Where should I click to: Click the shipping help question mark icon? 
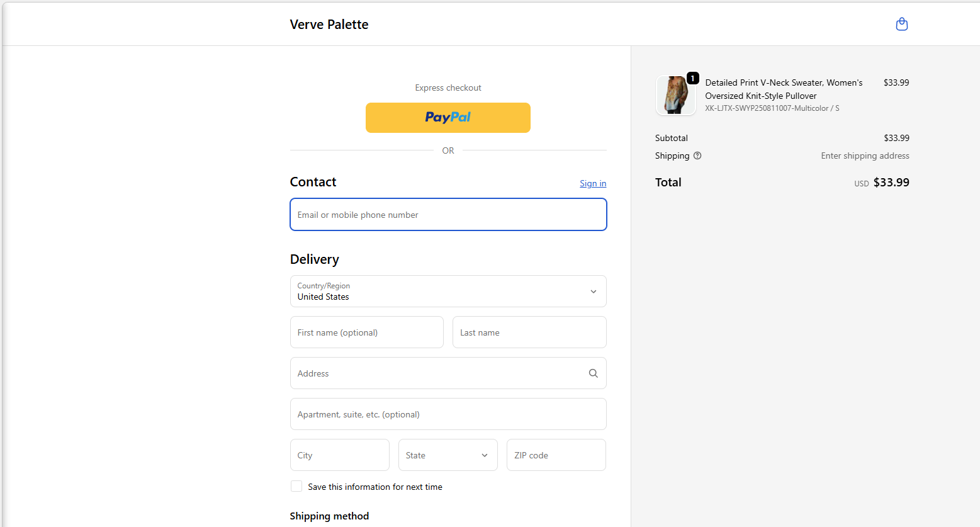coord(697,156)
